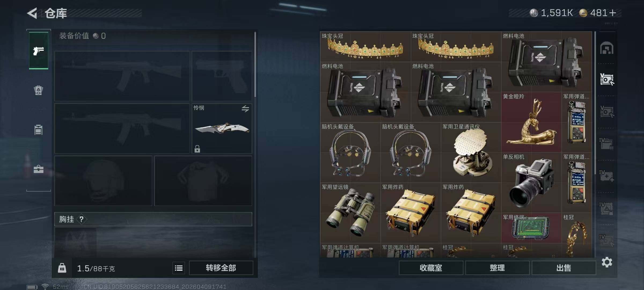
Task: Click the 出售 sell button
Action: pos(564,268)
